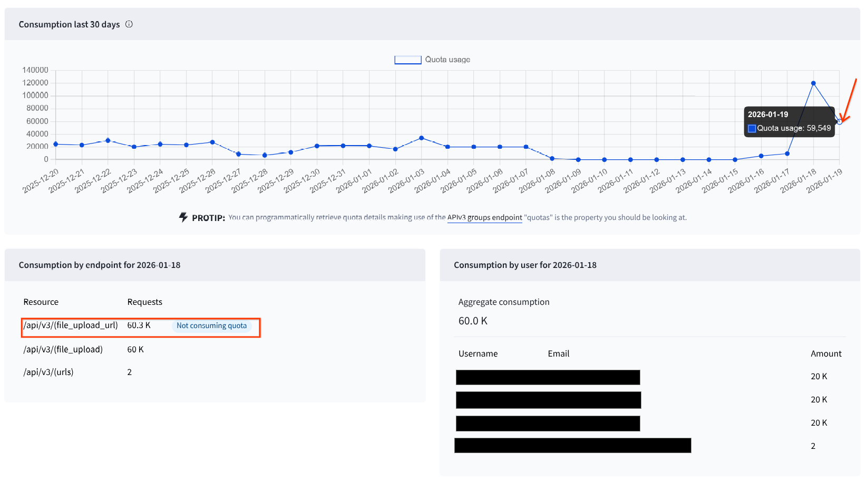Viewport: 868px width, 480px height.
Task: Click the tooltip value Quota usage: 59,549
Action: click(794, 128)
